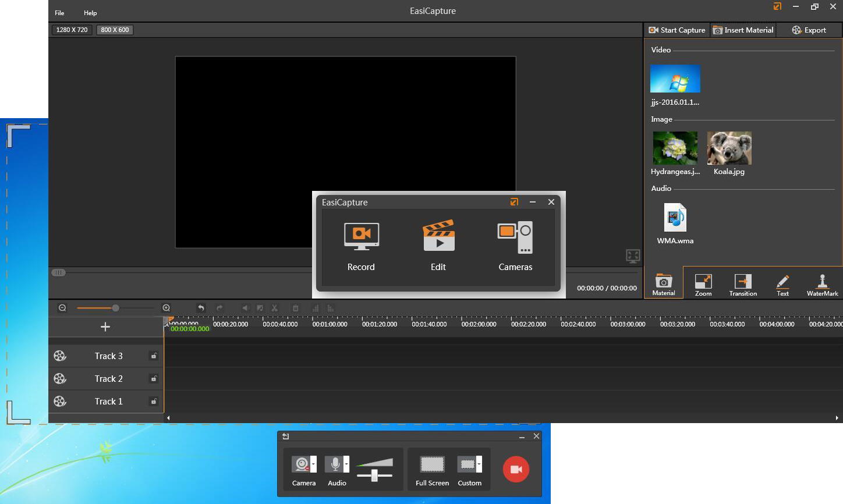
Task: Toggle lock on Track 1
Action: pyautogui.click(x=154, y=401)
